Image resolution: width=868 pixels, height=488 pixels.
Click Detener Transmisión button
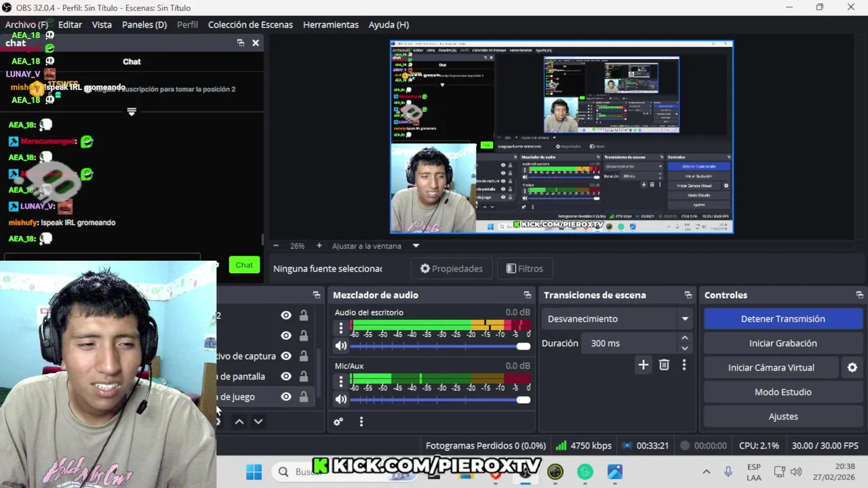click(783, 319)
